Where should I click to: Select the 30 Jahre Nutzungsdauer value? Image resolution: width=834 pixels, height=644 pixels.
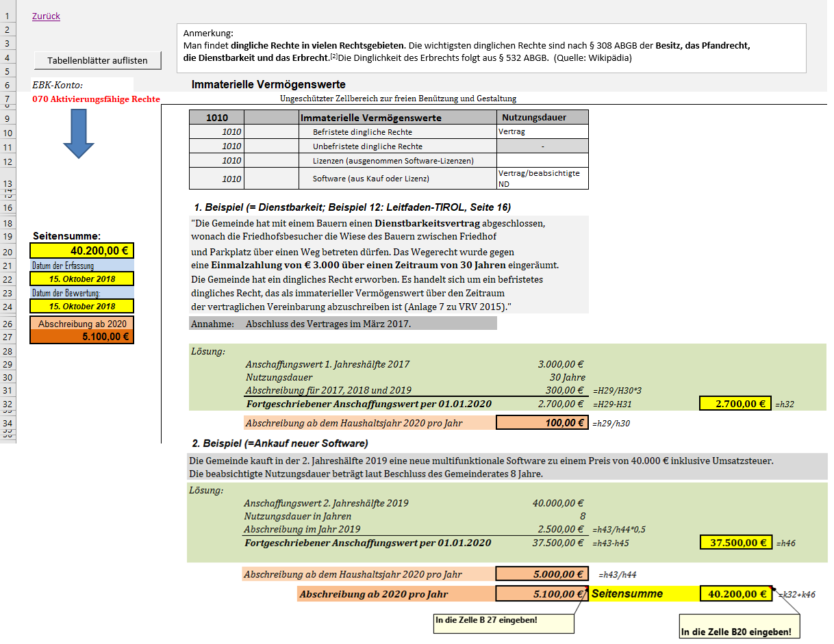pos(567,377)
